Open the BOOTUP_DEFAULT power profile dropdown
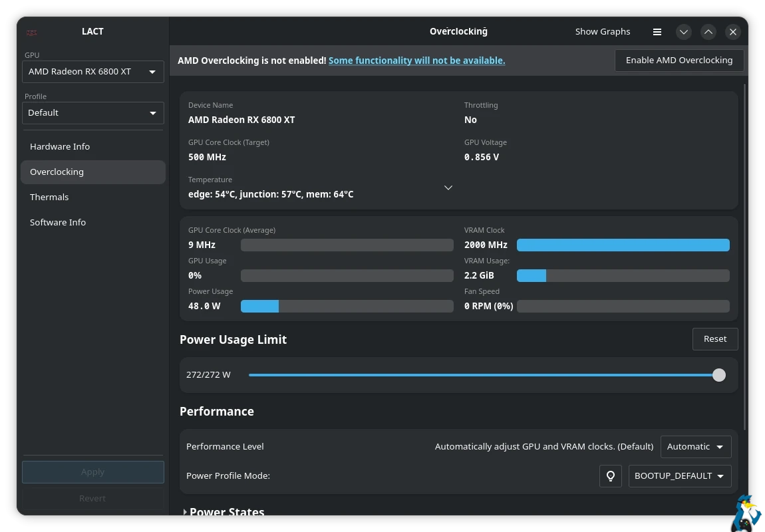Screen dimensions: 765x532 (x=679, y=476)
